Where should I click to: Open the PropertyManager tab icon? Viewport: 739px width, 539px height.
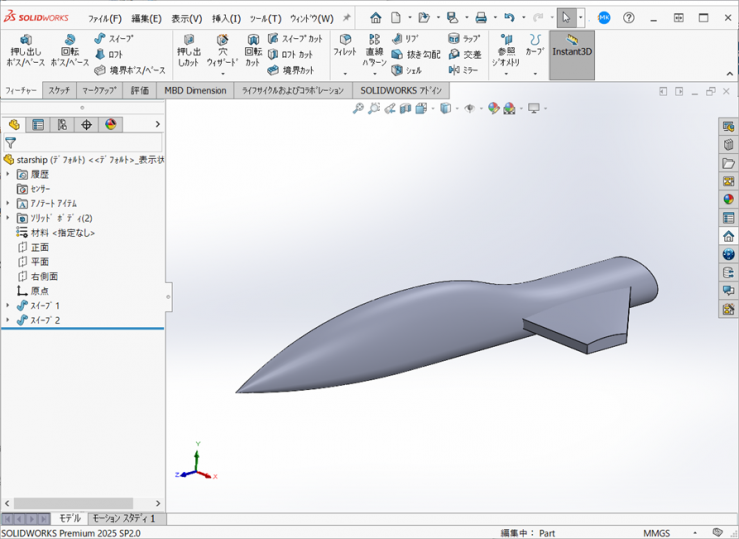pyautogui.click(x=38, y=125)
